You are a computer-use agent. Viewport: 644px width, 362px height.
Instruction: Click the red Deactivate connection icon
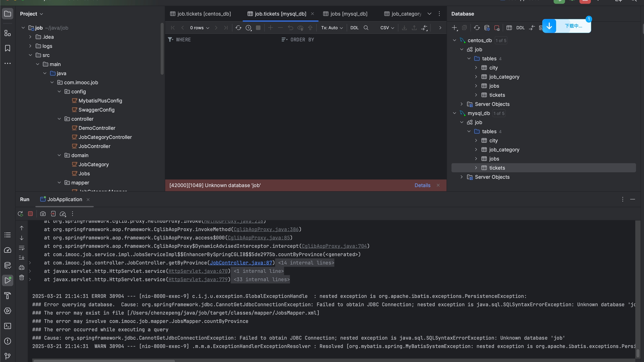pos(497,28)
